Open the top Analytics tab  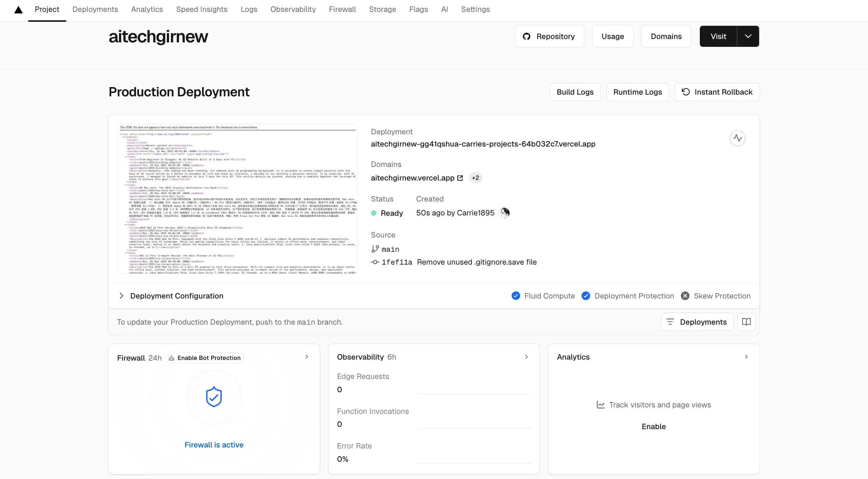147,9
